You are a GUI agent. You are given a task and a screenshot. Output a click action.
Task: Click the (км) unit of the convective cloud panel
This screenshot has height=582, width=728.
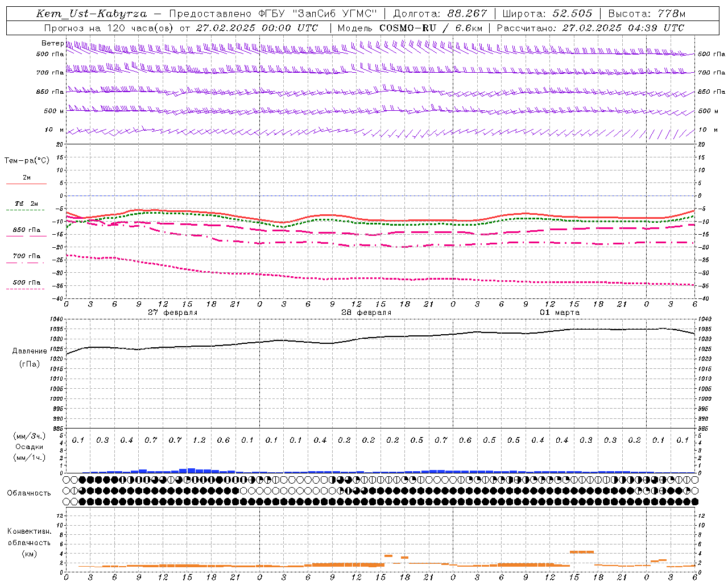(30, 554)
